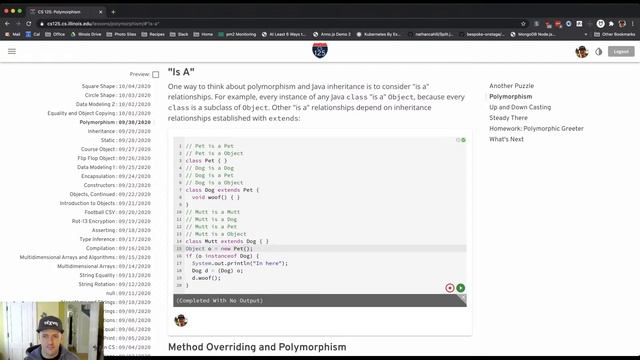Open the pm2 Monitoring bookmark
This screenshot has height=360, width=640.
point(237,34)
